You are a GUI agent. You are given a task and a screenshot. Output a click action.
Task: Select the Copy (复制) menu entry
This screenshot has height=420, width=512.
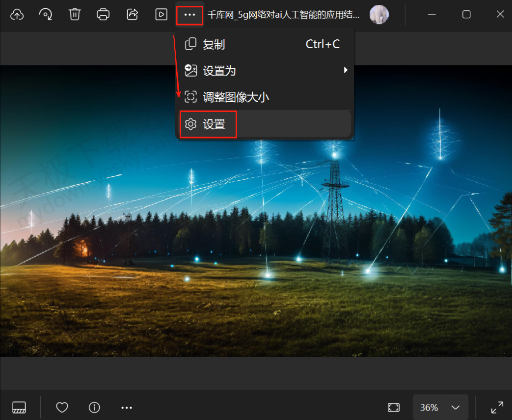point(265,44)
